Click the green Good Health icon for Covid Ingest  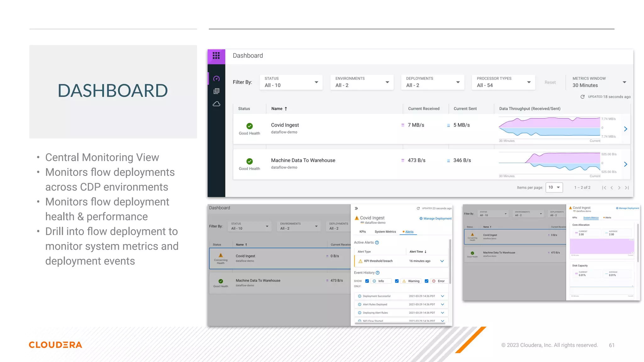coord(249,126)
